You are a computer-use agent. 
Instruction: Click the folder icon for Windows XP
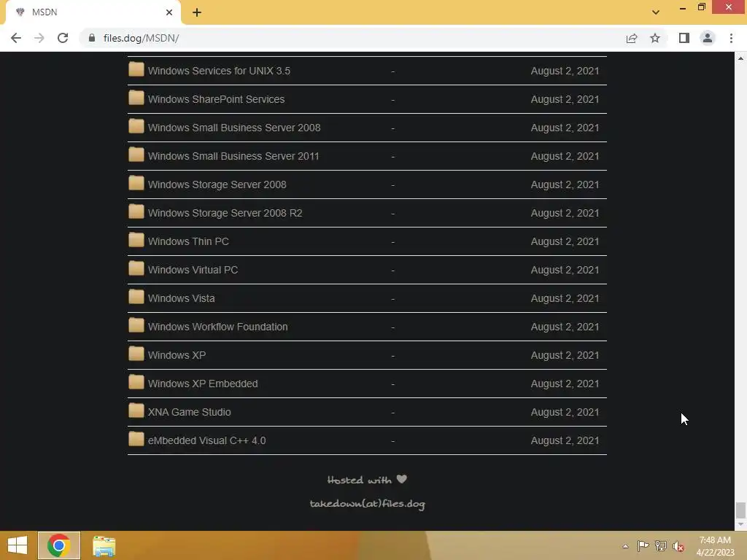point(136,354)
